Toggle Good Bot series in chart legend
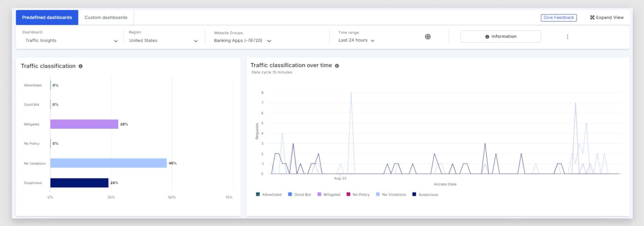 (300, 194)
